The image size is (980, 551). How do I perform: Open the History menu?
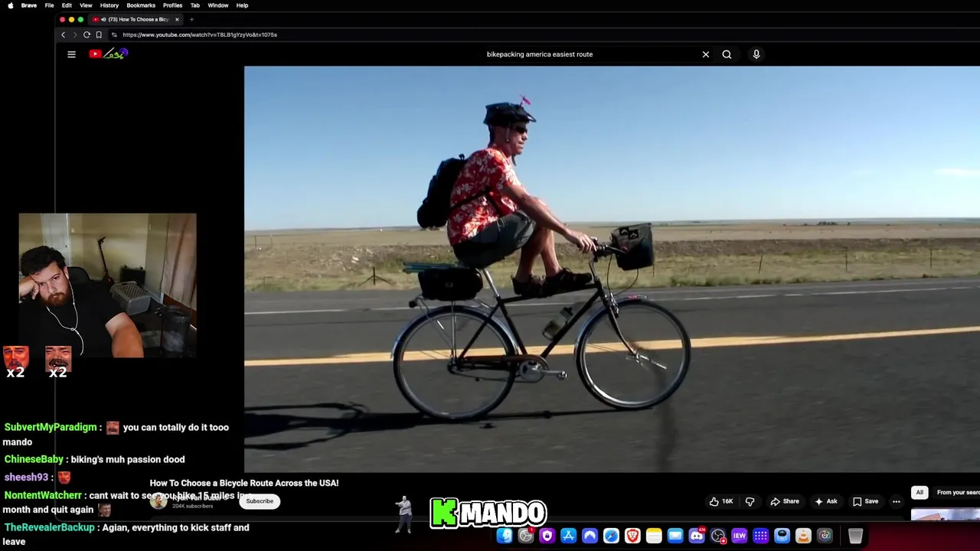tap(109, 5)
